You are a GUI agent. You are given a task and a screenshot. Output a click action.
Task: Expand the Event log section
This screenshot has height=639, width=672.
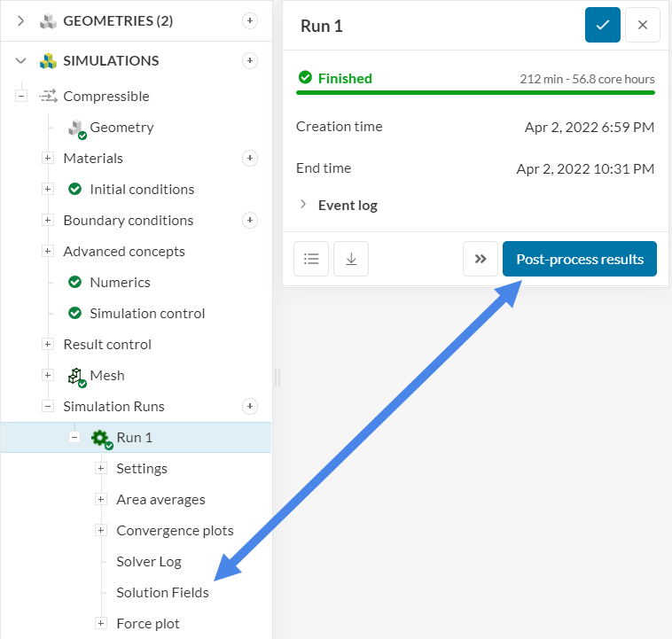[303, 205]
